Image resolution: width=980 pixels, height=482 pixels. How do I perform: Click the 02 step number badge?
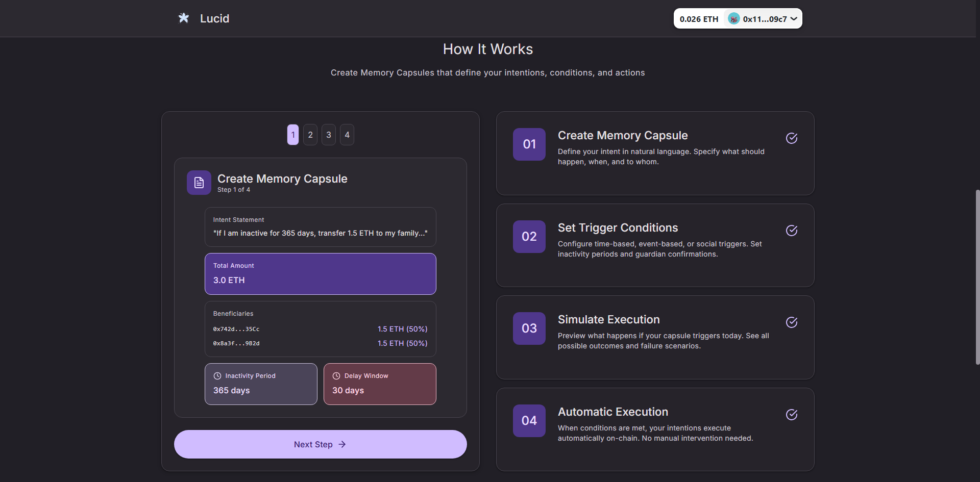coord(529,237)
